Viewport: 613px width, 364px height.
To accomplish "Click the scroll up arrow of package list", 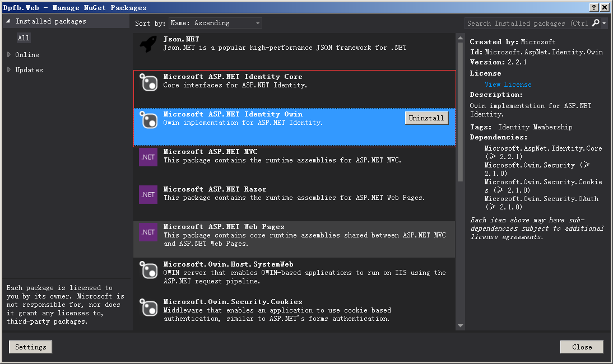I will (x=460, y=38).
